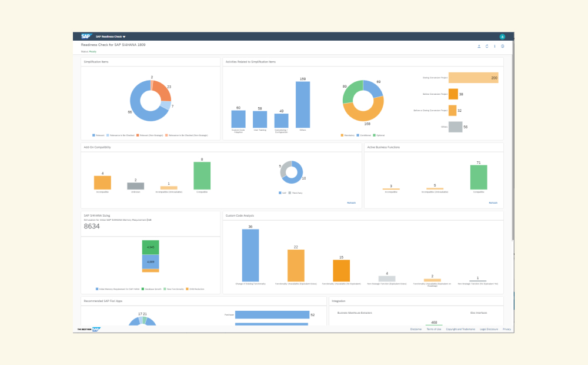Select the green Compatible add-on bar (8)
The height and width of the screenshot is (365, 588).
[x=202, y=176]
